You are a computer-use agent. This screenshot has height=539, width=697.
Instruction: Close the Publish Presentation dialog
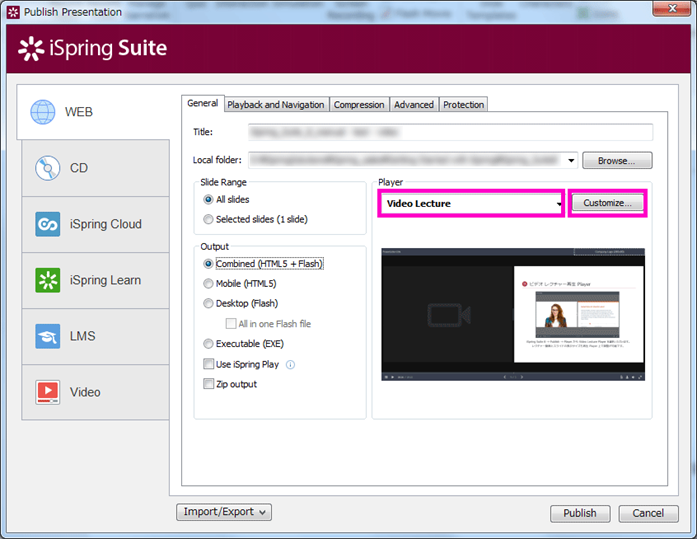point(672,8)
